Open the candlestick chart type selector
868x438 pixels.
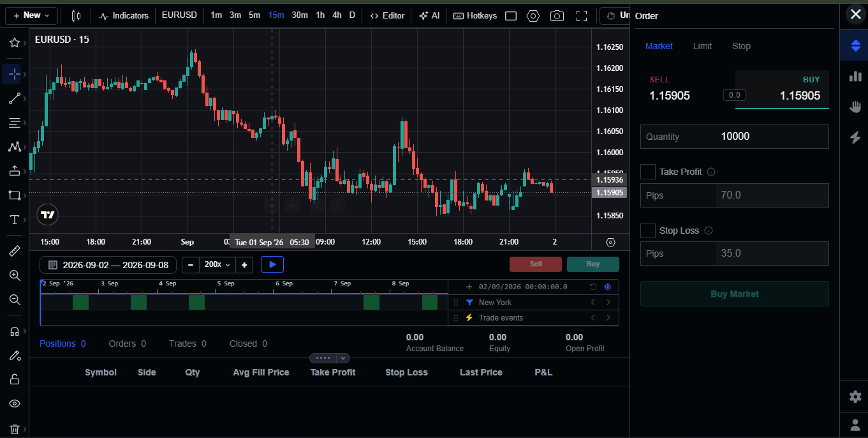tap(77, 15)
